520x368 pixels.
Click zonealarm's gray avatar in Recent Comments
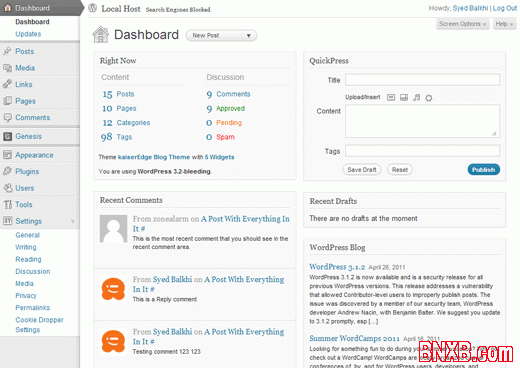coord(113,228)
